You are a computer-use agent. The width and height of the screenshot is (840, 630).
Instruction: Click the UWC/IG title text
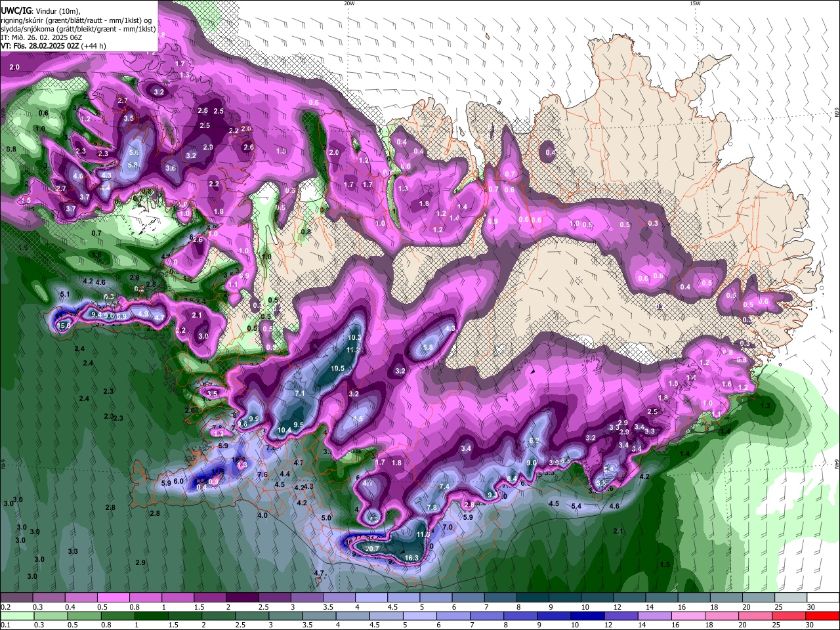[16, 11]
